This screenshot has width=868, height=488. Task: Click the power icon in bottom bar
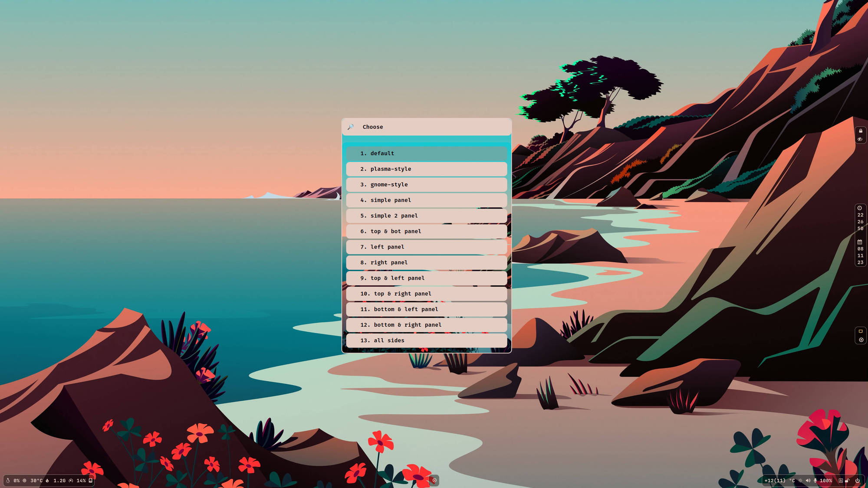(x=857, y=481)
